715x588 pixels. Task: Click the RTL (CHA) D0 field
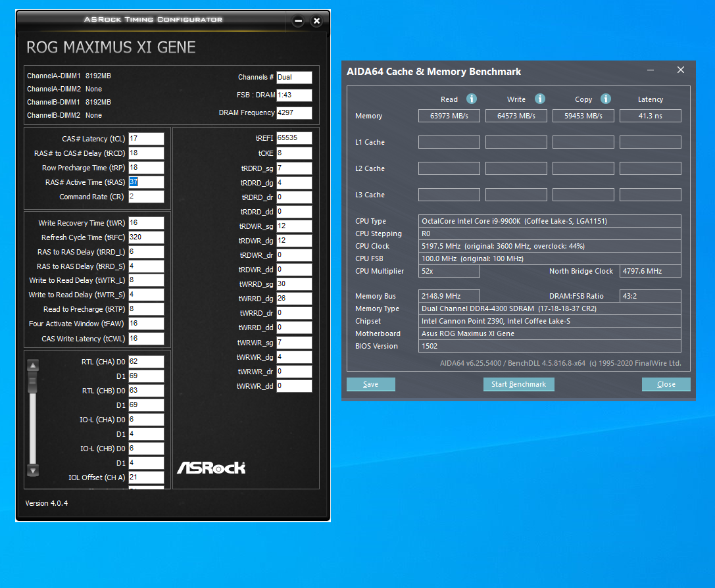coord(146,362)
